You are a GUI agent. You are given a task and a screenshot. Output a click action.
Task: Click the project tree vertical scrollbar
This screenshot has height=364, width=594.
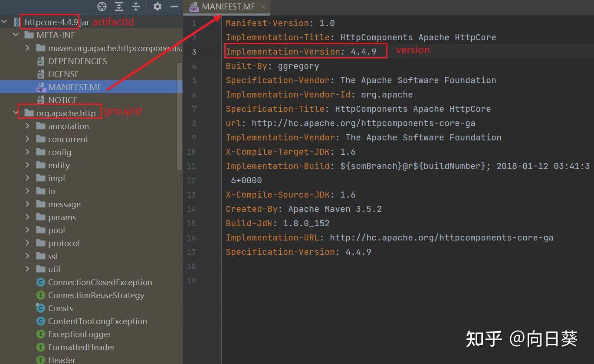(x=180, y=116)
